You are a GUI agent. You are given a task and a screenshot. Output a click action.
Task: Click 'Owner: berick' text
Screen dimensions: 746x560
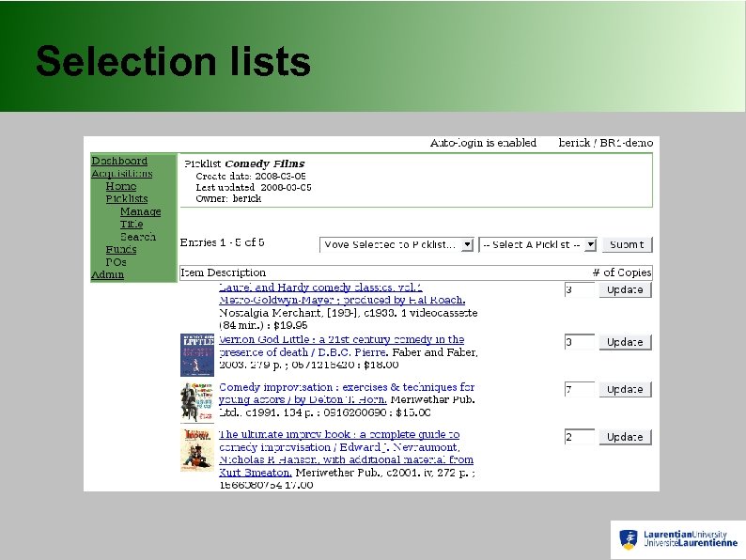(228, 199)
